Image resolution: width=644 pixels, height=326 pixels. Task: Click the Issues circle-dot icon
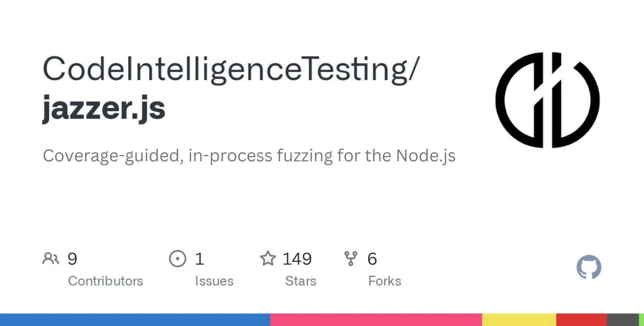(177, 259)
